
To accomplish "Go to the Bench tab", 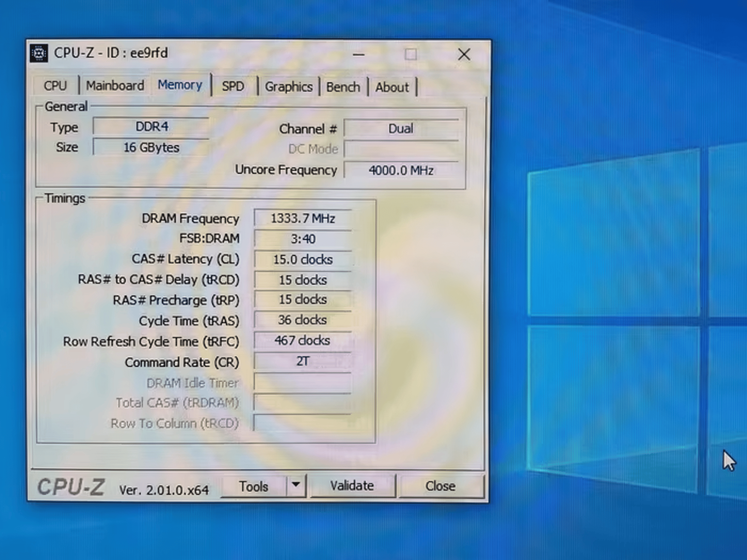I will click(343, 87).
